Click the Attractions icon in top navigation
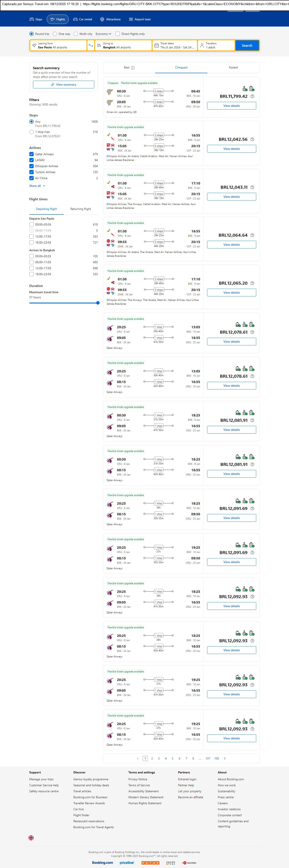The image size is (289, 868). 102,19
